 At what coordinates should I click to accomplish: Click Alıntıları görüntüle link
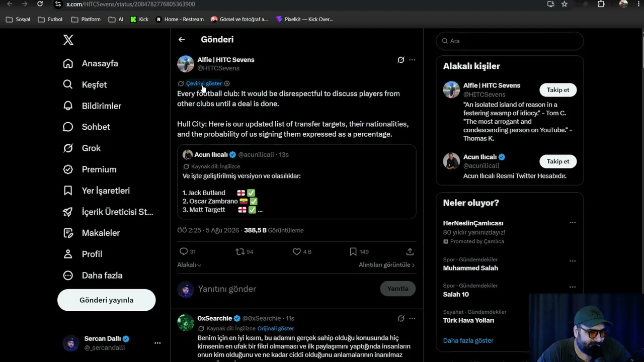(387, 265)
